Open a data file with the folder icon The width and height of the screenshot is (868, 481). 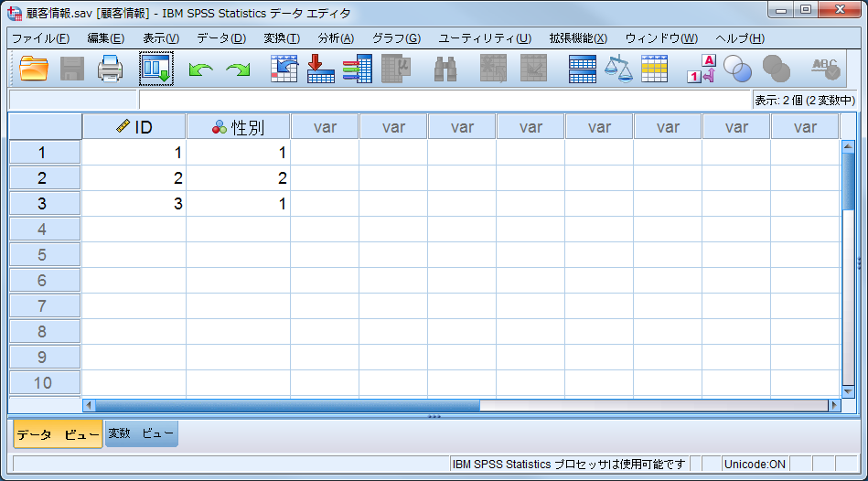coord(33,69)
